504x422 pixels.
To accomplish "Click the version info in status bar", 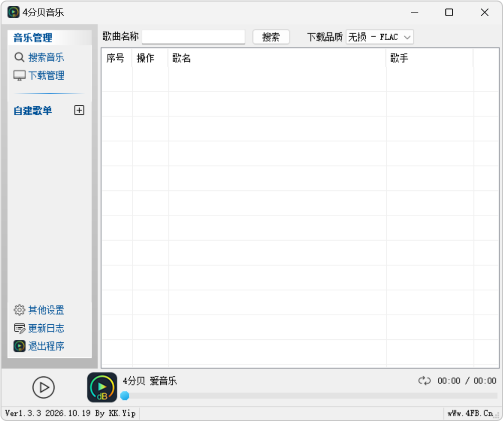I will (71, 413).
